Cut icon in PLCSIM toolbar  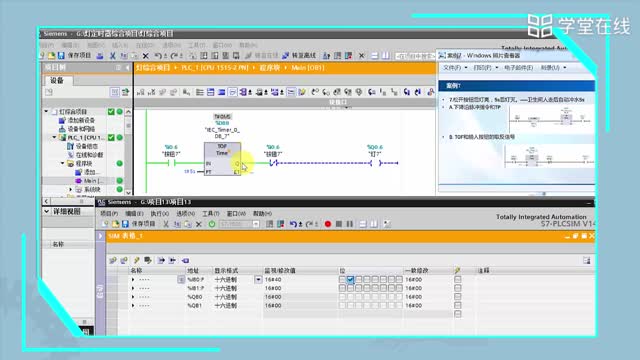click(166, 224)
